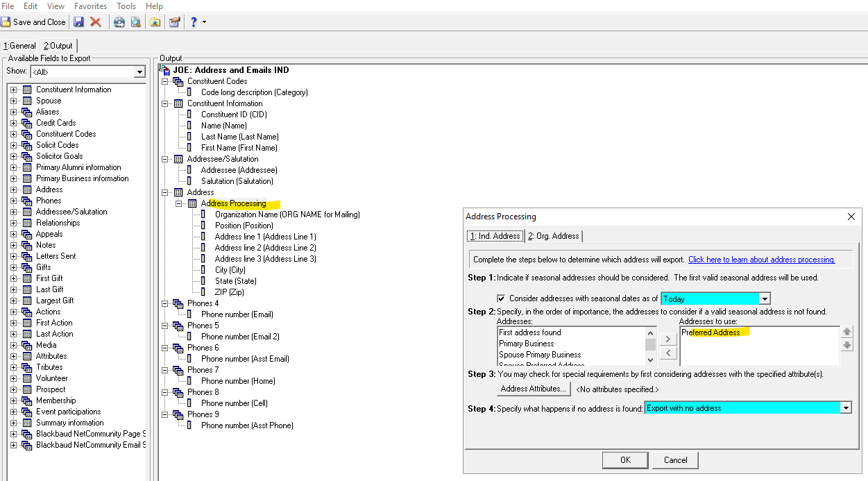Select Organization Name (ORG NAME for Mailing) field
Screen dimensions: 868x481
tap(287, 214)
